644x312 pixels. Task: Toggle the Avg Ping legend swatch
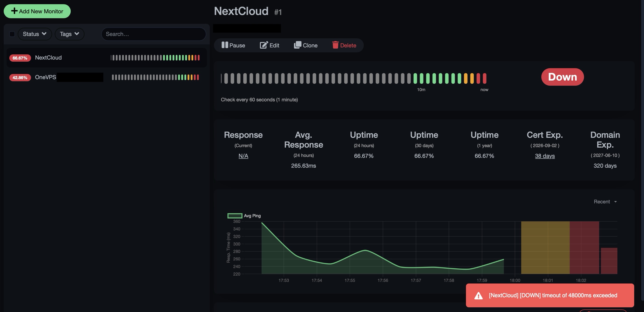pos(235,216)
